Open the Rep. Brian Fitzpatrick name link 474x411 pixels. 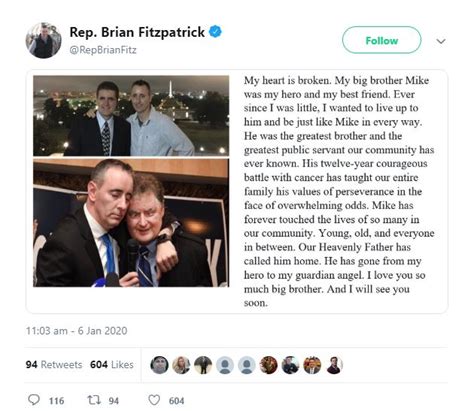137,32
